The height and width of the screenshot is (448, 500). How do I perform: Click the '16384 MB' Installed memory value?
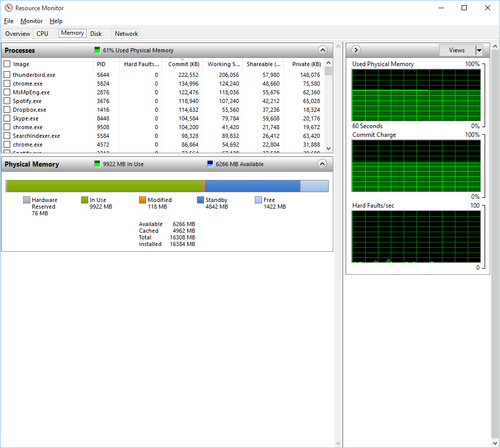183,244
